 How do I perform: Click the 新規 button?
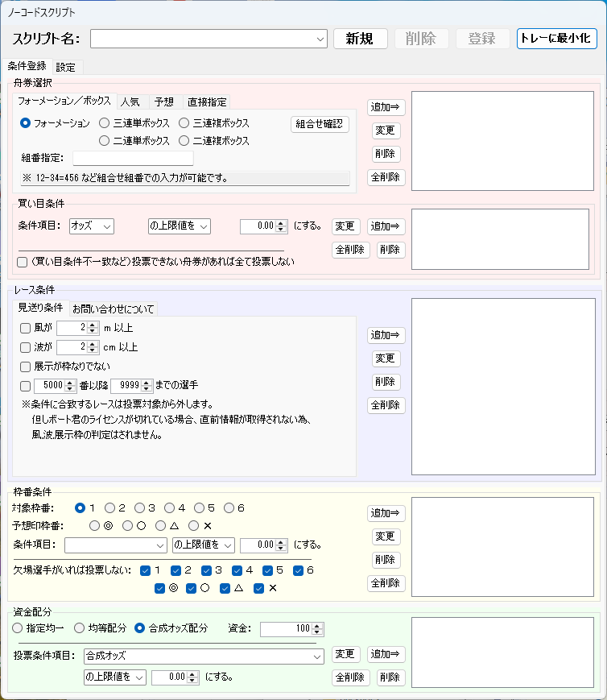360,39
